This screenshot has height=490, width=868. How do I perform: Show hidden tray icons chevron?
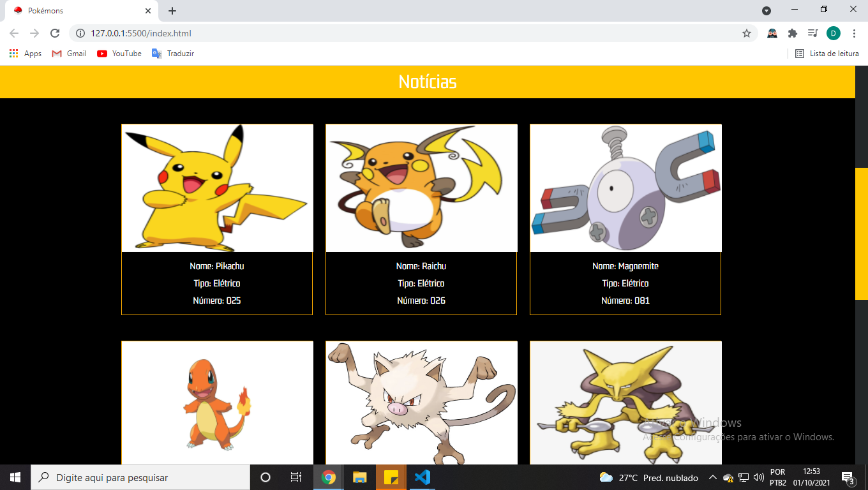pyautogui.click(x=712, y=477)
